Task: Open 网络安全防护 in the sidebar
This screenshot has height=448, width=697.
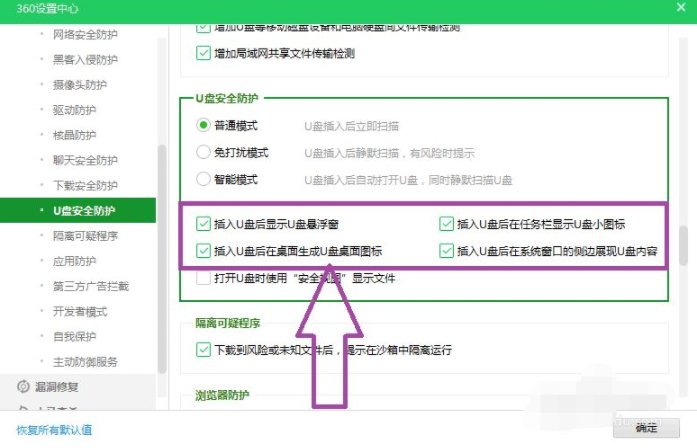Action: point(85,33)
